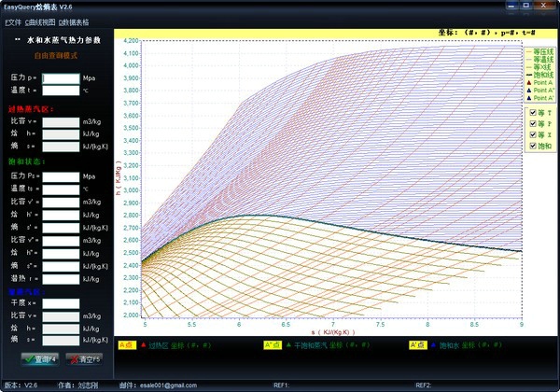Disable the 饱和 saturation line checkbox
Viewport: 560px width, 392px height.
click(533, 147)
